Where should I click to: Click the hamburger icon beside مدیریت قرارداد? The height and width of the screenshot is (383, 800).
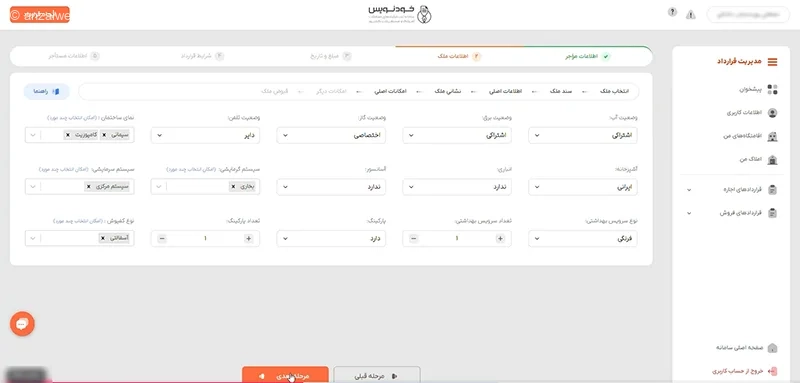tap(772, 62)
